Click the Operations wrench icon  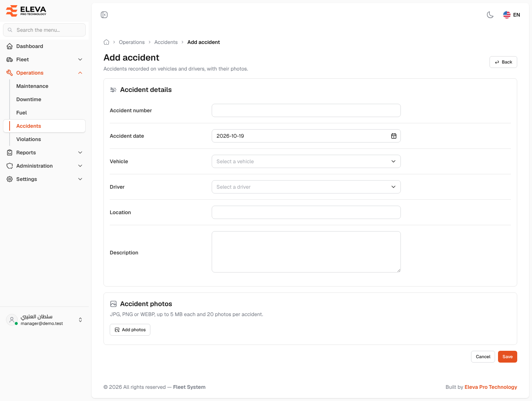(x=10, y=73)
